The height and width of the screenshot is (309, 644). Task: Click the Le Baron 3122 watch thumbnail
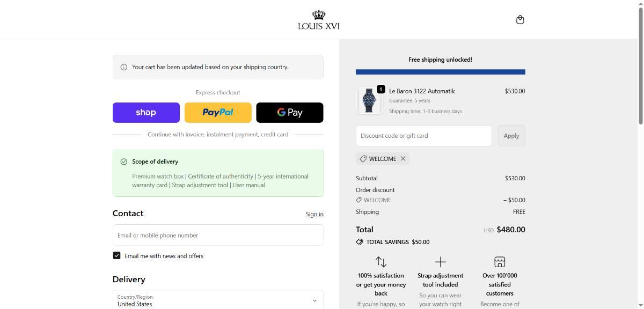(x=369, y=100)
